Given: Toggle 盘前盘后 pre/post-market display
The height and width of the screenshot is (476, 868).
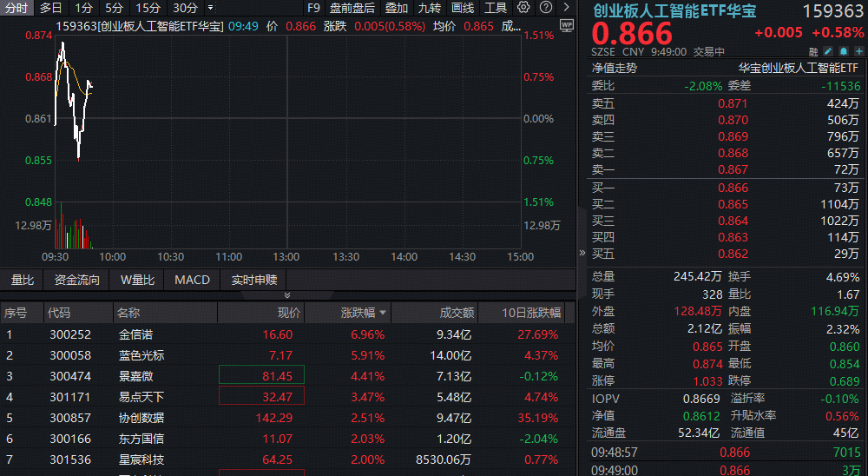Looking at the screenshot, I should click(352, 8).
